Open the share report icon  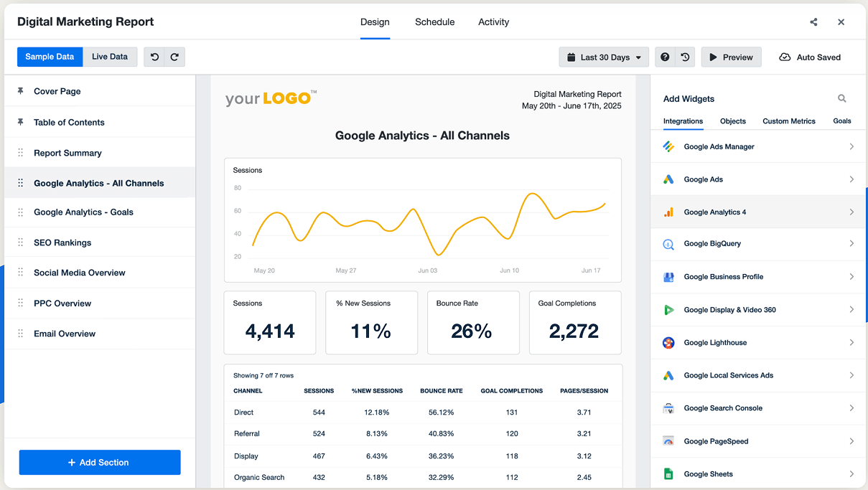tap(813, 22)
